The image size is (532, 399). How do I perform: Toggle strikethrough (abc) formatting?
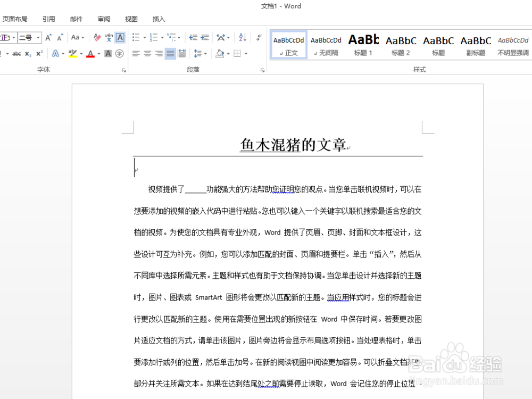pos(16,54)
